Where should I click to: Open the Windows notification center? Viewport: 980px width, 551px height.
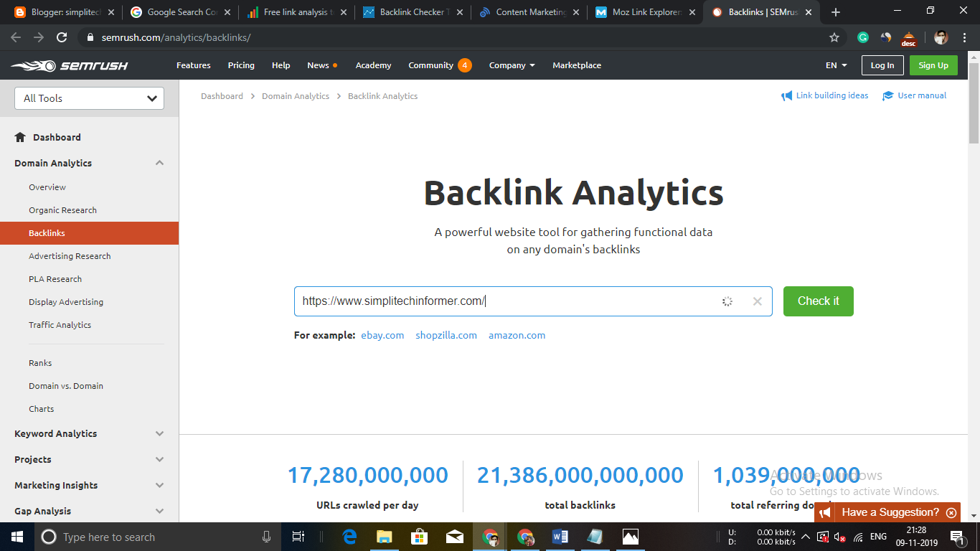pos(956,537)
